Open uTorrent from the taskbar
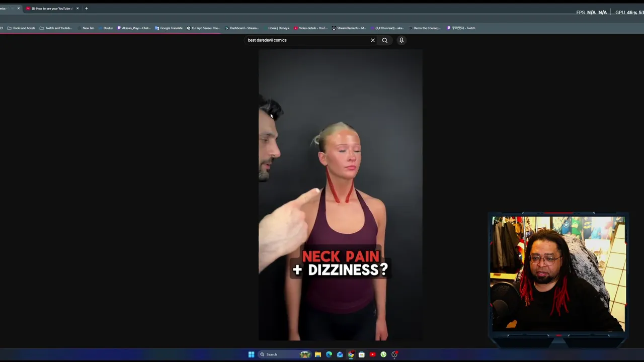Image resolution: width=644 pixels, height=362 pixels. coord(383,354)
